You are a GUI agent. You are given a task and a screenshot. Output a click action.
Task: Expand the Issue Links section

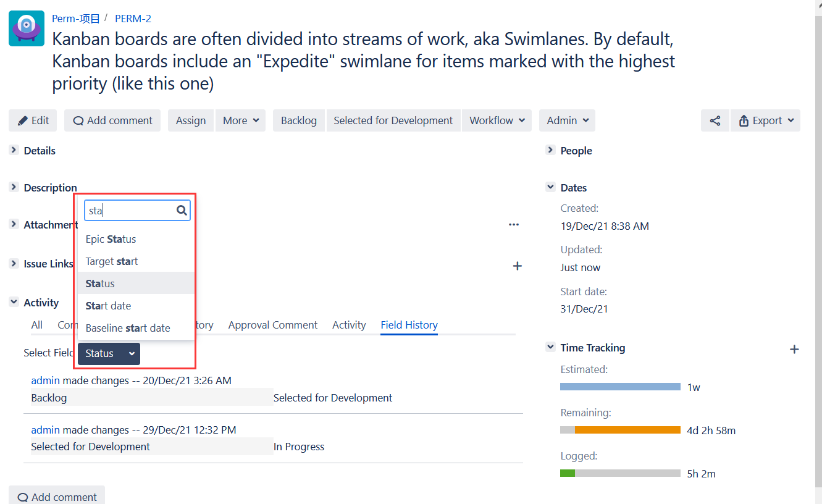[x=14, y=264]
